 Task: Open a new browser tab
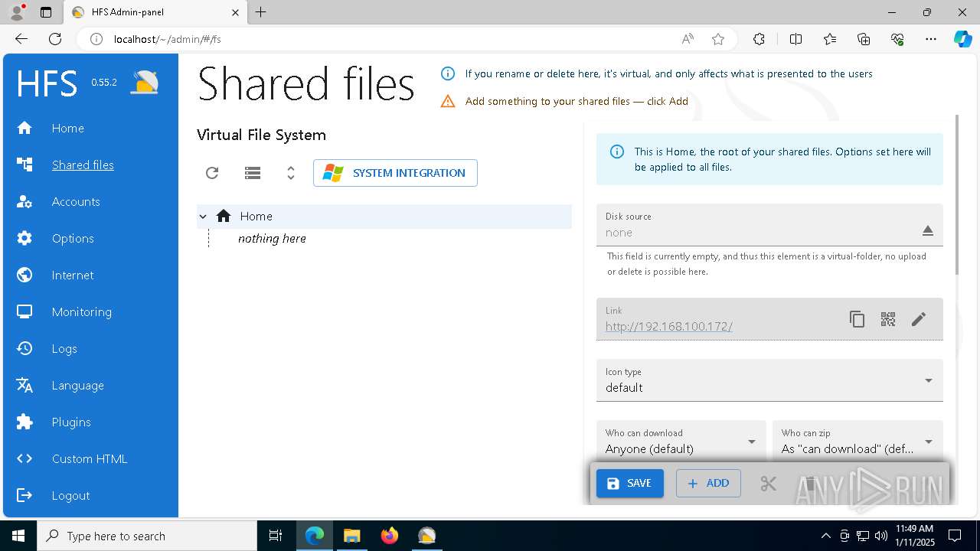[x=261, y=12]
